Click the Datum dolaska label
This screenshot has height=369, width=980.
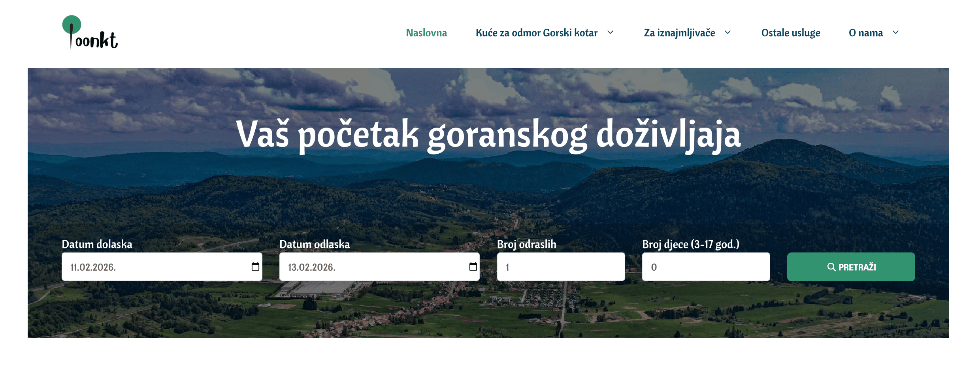(97, 244)
